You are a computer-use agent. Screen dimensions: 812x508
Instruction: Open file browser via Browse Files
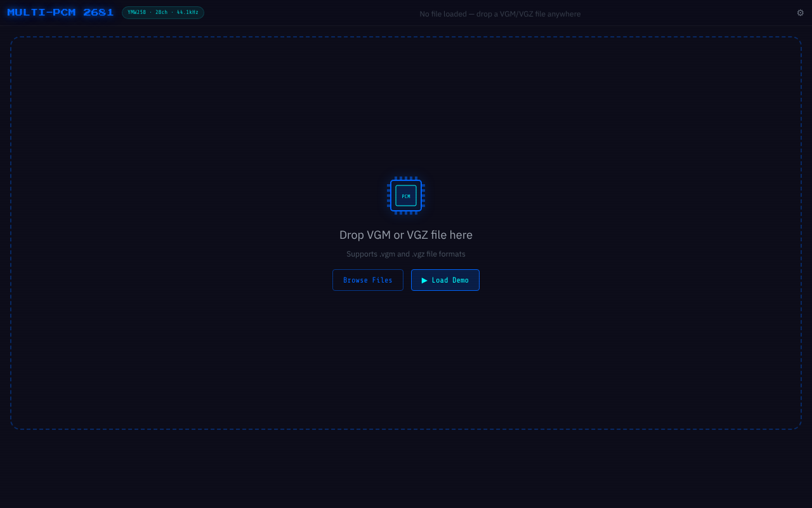pos(368,280)
